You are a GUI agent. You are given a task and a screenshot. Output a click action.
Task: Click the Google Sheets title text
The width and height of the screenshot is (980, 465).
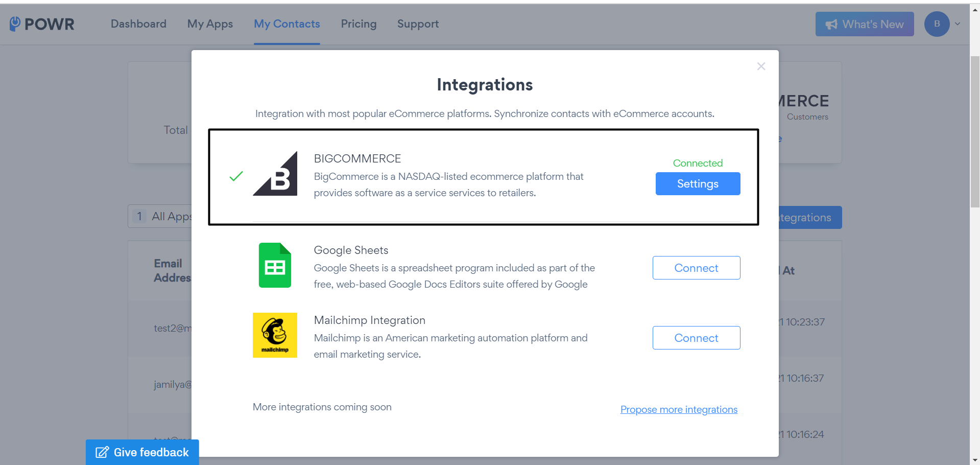click(351, 250)
